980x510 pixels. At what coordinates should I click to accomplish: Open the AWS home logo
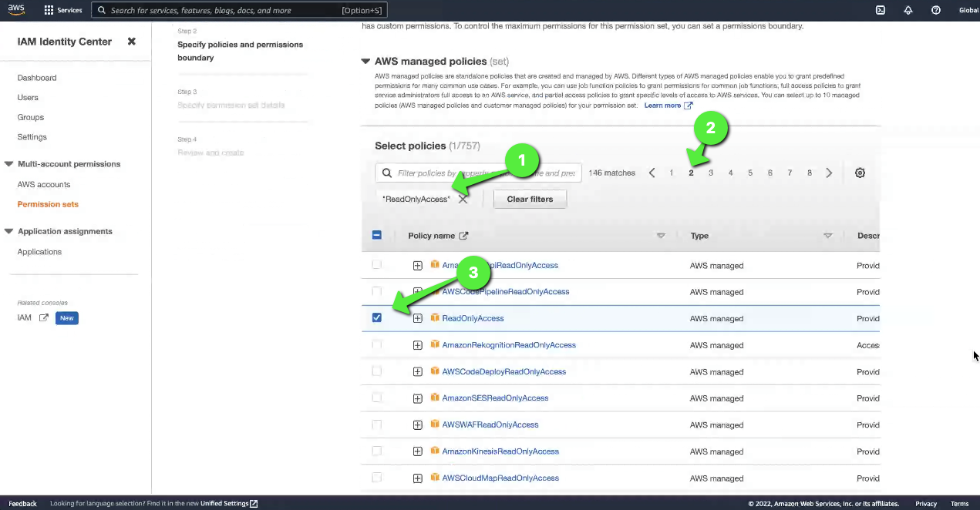click(x=17, y=10)
